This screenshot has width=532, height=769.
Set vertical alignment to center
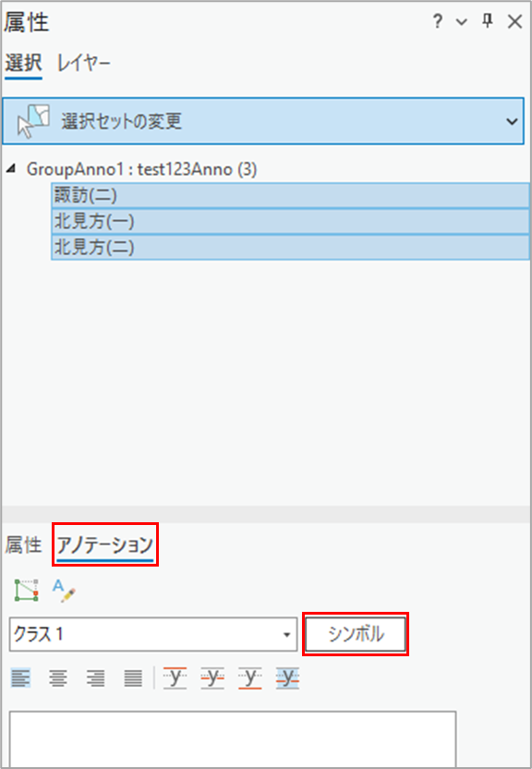(x=212, y=677)
